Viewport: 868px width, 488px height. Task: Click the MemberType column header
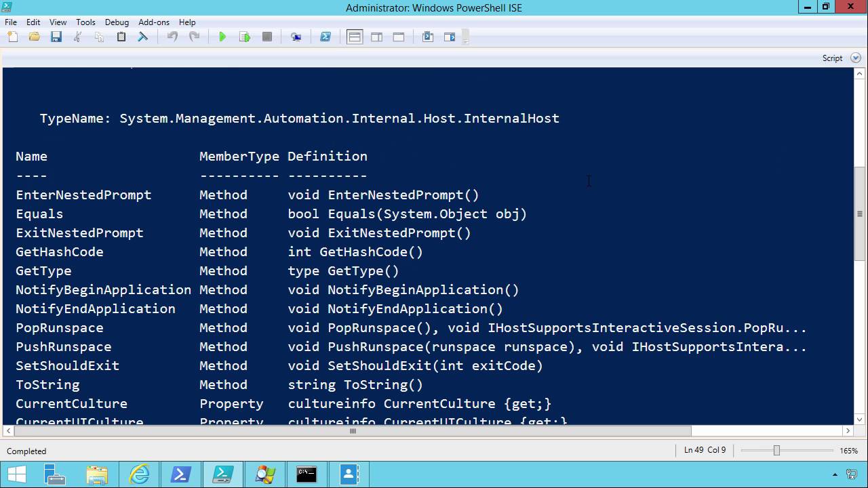click(239, 157)
